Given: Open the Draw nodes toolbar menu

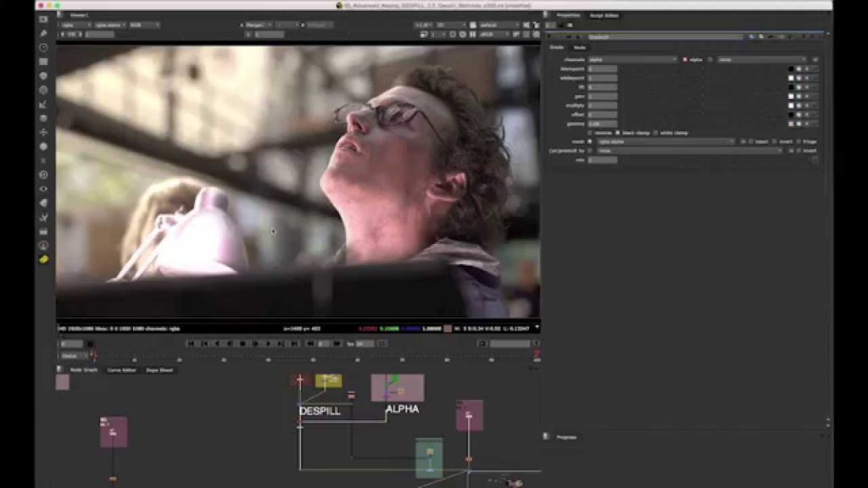Looking at the screenshot, I should (43, 34).
